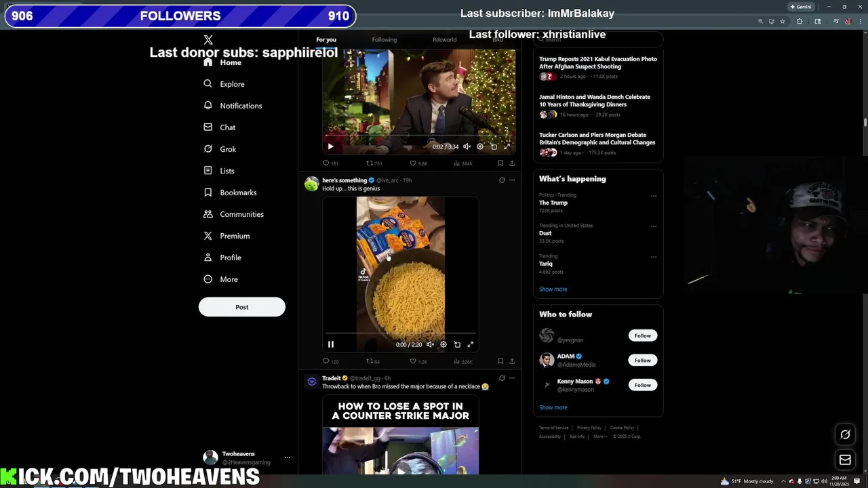Expand the More menu in sidebar
Screen dimensions: 868x488
pyautogui.click(x=220, y=279)
